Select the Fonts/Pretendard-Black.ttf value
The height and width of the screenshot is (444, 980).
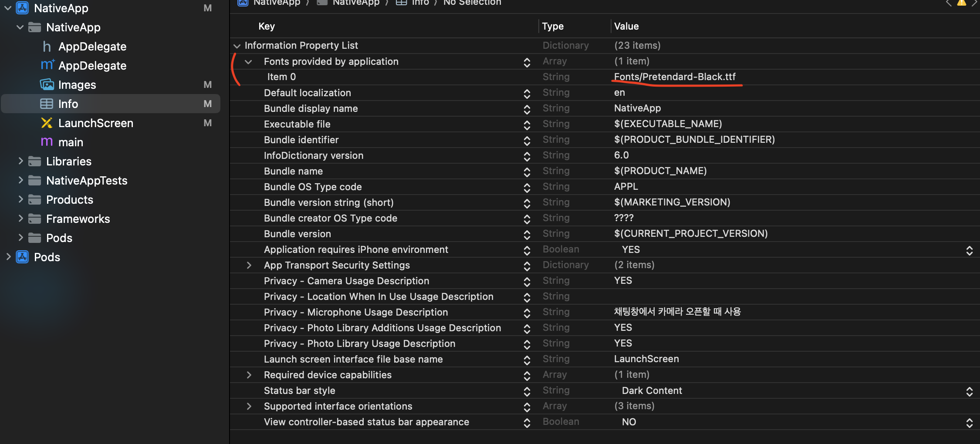tap(675, 77)
